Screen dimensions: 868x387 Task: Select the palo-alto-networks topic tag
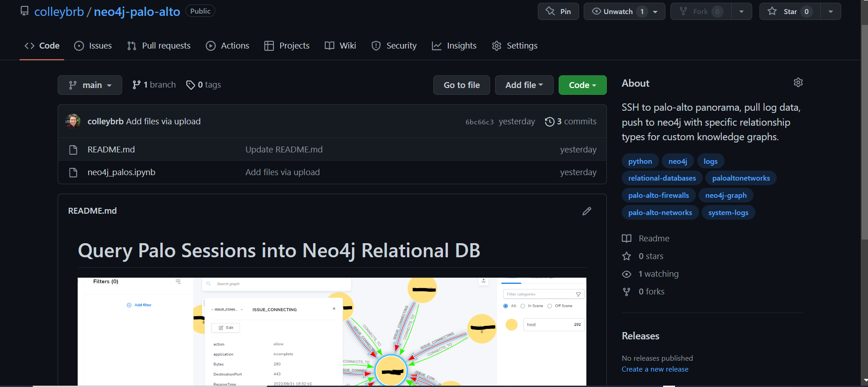pos(660,213)
